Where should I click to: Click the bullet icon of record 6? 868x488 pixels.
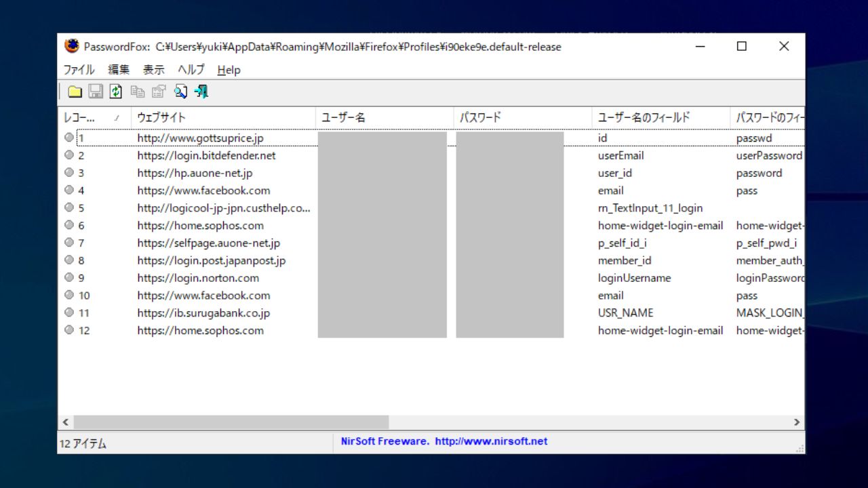point(69,225)
